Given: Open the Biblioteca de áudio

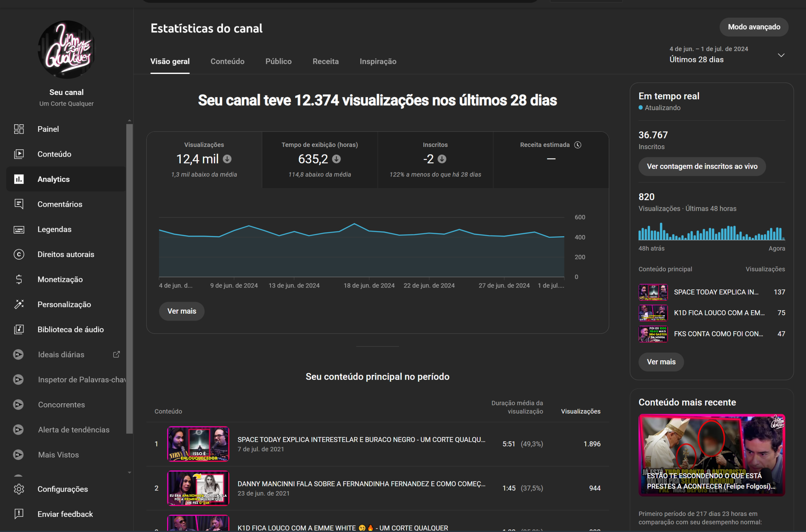Looking at the screenshot, I should (70, 329).
